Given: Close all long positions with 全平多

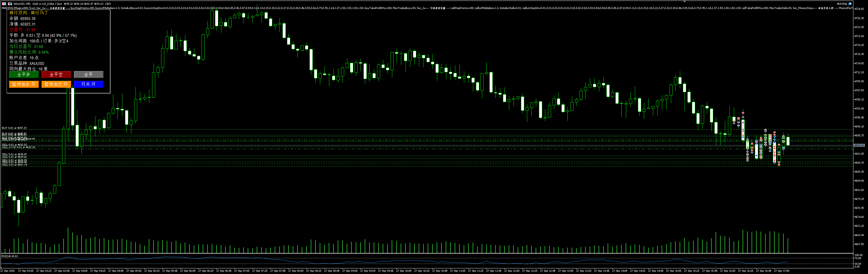Looking at the screenshot, I should pyautogui.click(x=24, y=74).
